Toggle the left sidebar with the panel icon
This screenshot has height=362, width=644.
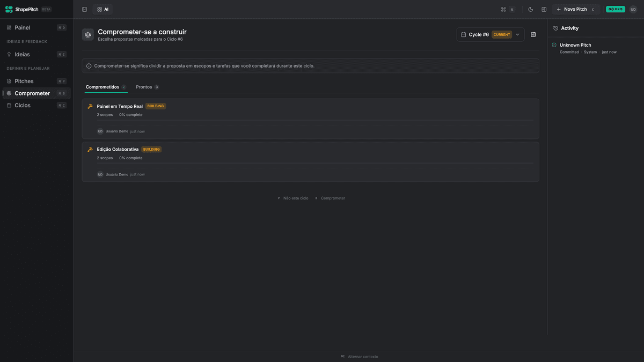(x=84, y=9)
